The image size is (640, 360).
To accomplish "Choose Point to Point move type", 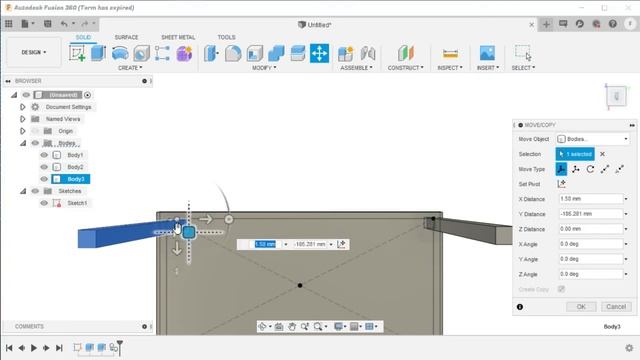I will click(605, 169).
